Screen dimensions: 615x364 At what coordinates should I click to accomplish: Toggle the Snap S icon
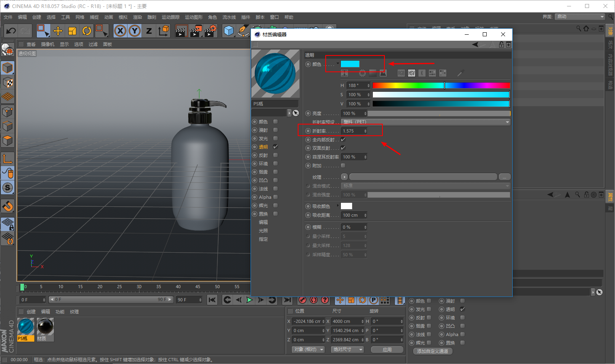click(x=8, y=188)
